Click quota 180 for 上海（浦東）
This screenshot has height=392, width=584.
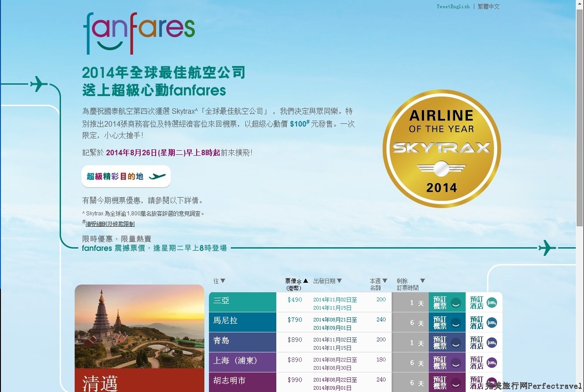381,360
